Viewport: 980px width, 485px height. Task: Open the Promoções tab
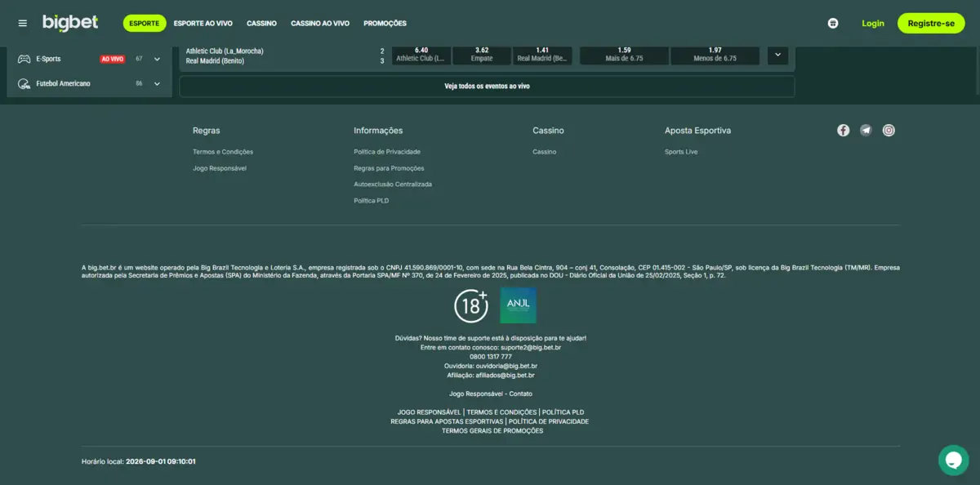(385, 24)
